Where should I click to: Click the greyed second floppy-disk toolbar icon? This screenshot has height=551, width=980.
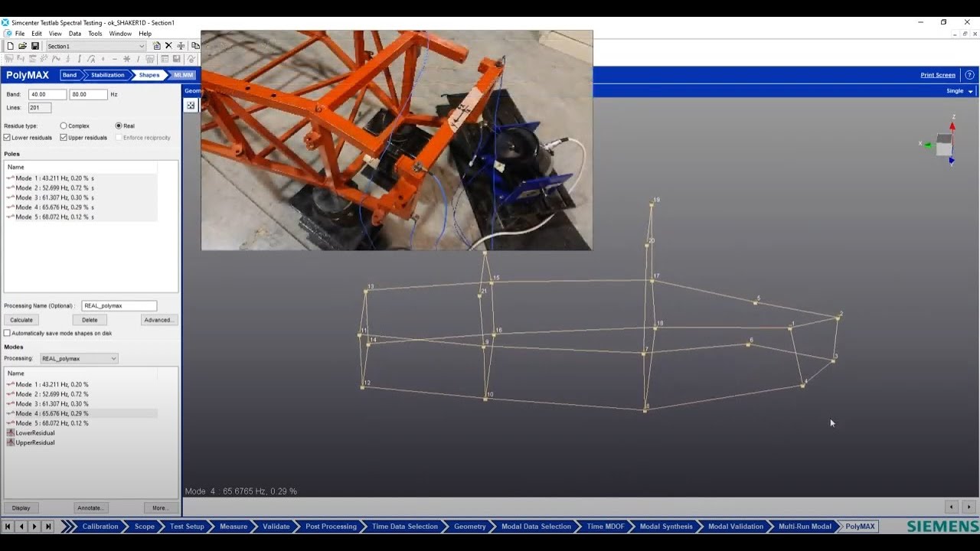[177, 59]
